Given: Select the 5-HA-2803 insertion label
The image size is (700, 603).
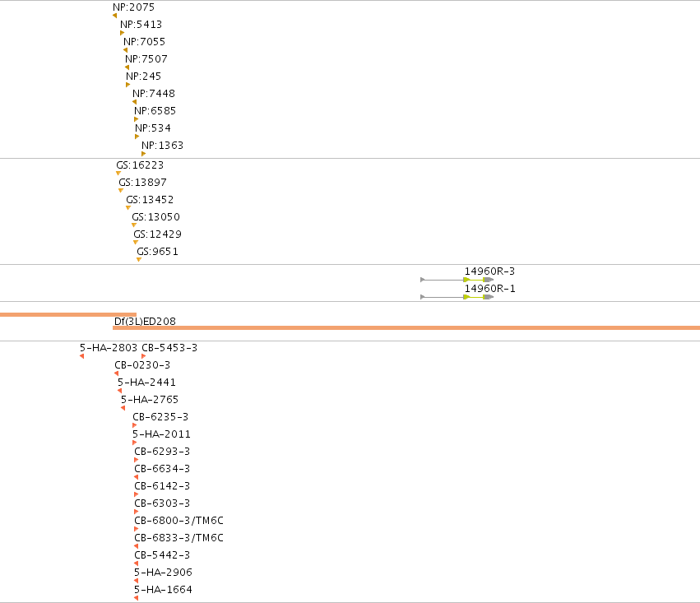Looking at the screenshot, I should [x=109, y=348].
